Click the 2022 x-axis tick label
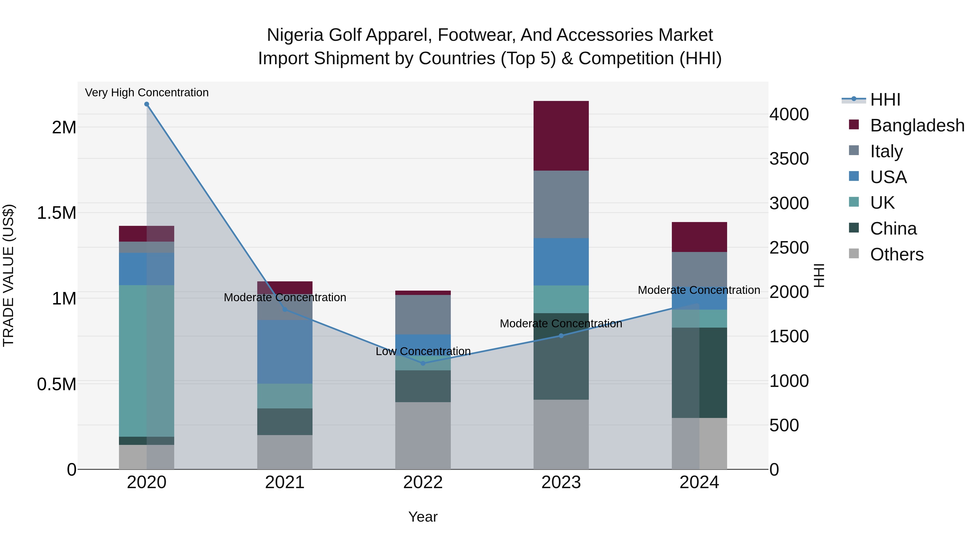 (423, 482)
